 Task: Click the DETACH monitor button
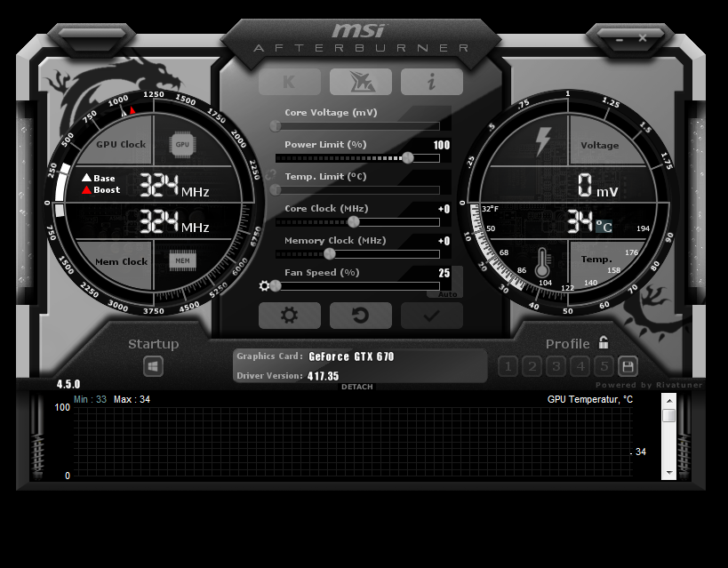[357, 387]
